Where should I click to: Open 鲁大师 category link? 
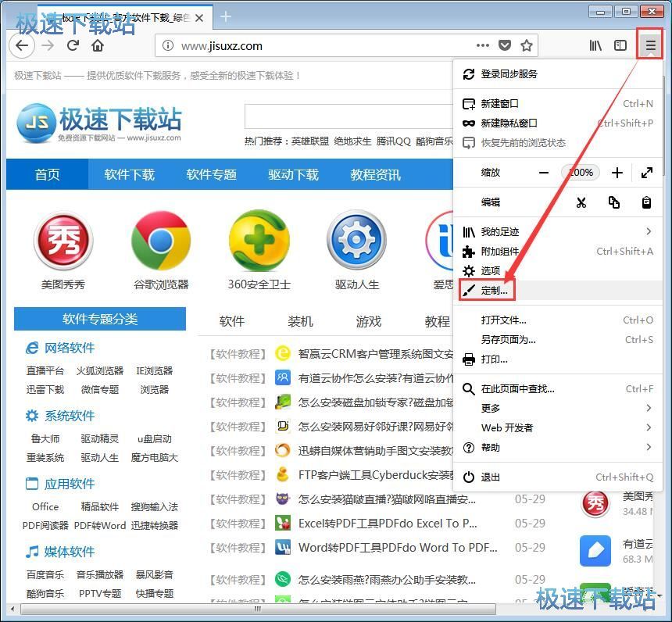(x=45, y=438)
